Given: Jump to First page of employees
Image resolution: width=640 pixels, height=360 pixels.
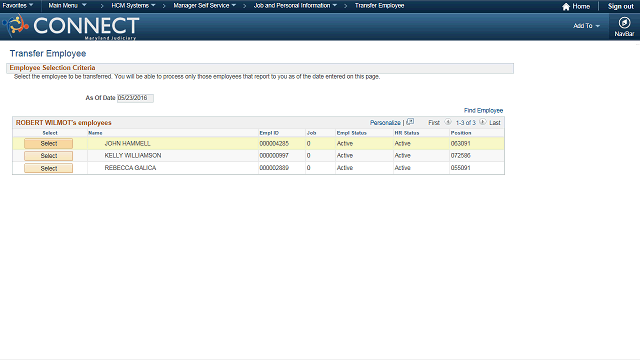Looking at the screenshot, I should (434, 122).
